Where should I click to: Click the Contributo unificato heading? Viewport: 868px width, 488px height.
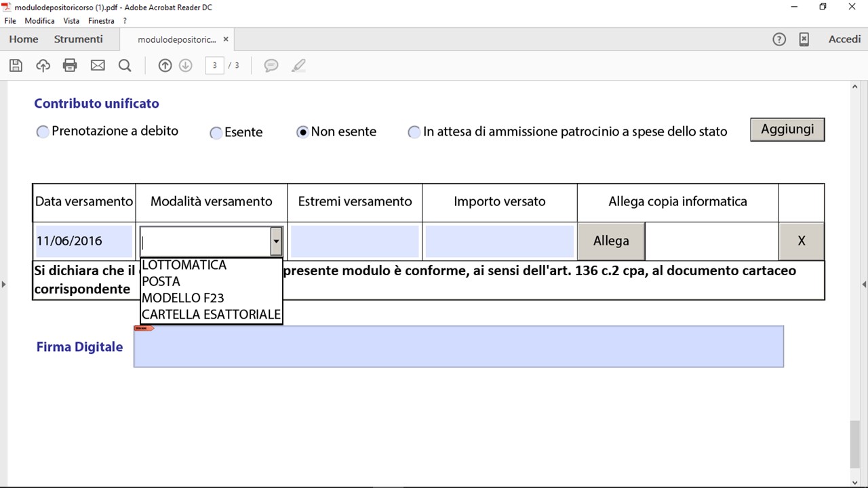click(96, 104)
